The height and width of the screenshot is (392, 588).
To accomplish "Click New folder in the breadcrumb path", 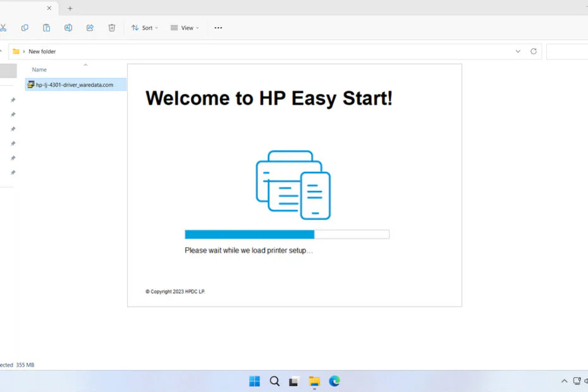I will (43, 51).
